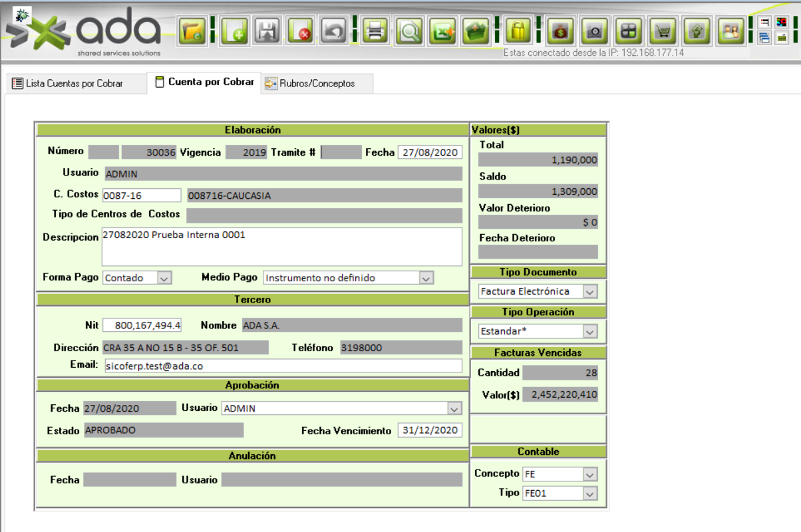Click the delete document icon with red X
Image resolution: width=801 pixels, height=532 pixels.
click(301, 31)
